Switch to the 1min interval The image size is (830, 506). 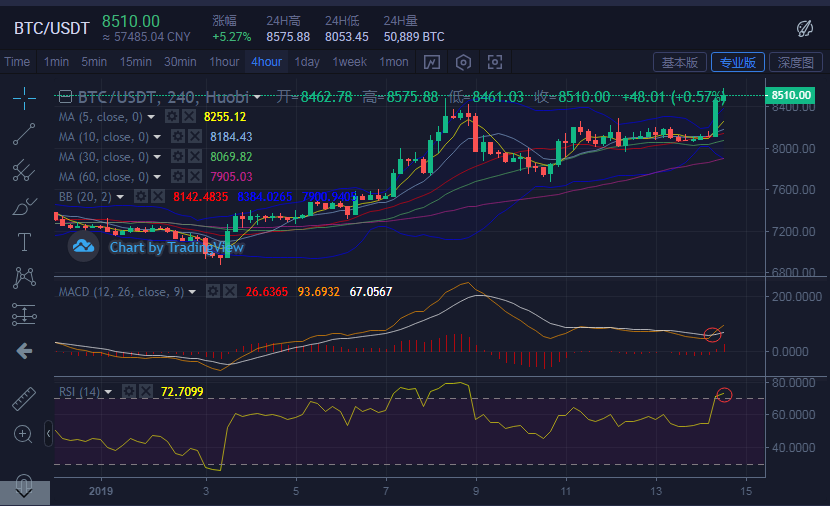click(56, 62)
